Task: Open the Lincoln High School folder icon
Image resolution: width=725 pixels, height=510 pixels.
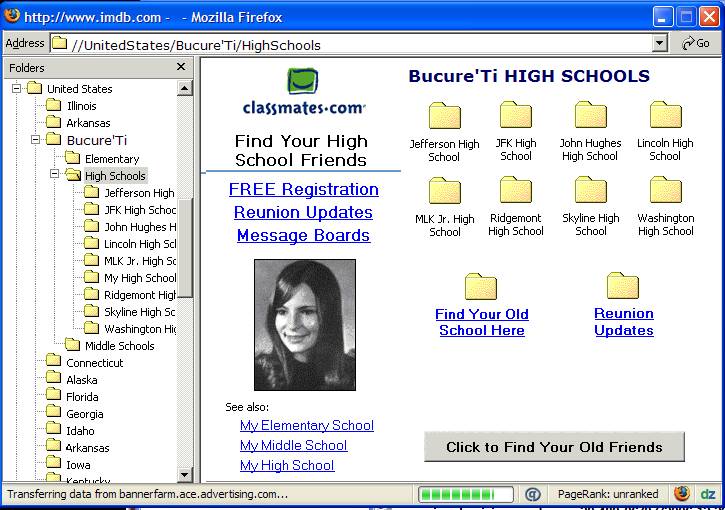Action: [665, 115]
